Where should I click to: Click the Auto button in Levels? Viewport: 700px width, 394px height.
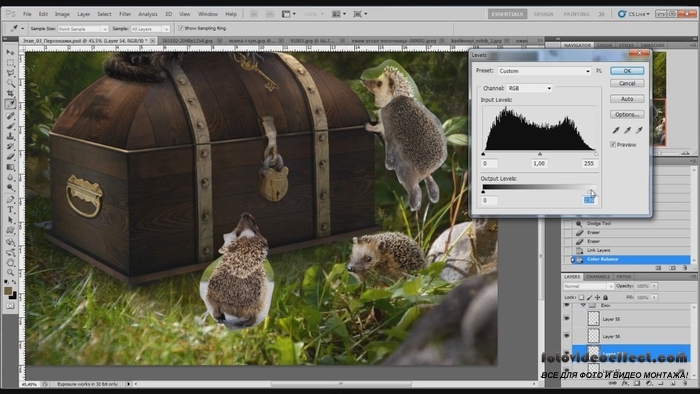pyautogui.click(x=627, y=99)
